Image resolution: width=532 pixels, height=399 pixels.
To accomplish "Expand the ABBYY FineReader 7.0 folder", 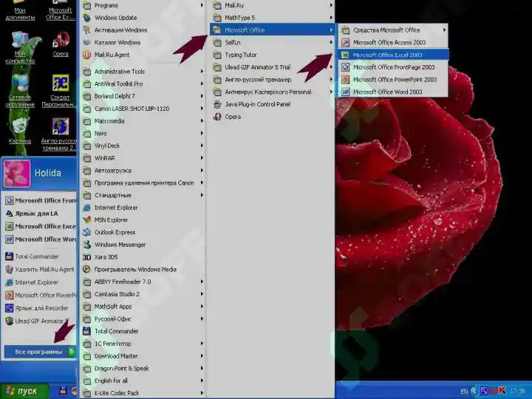I will [x=143, y=282].
